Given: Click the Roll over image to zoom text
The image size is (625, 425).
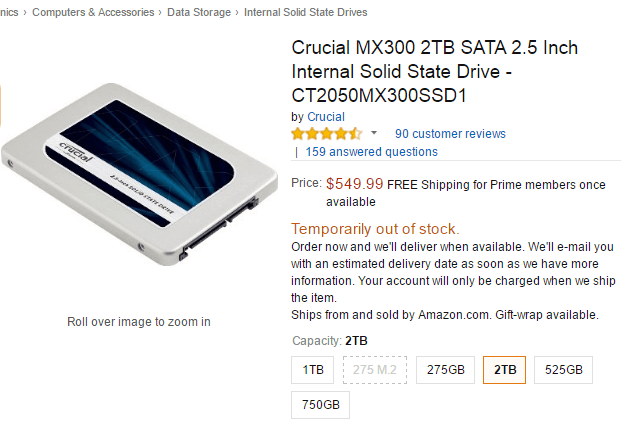Looking at the screenshot, I should 138,322.
